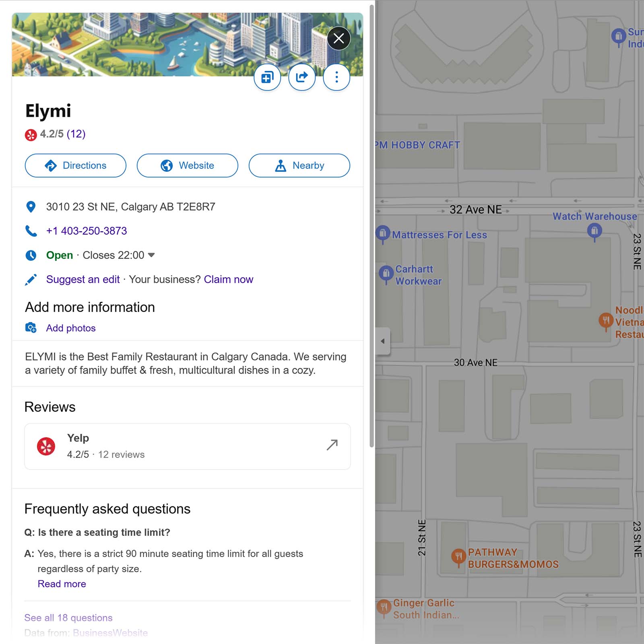Open the share icon for Elymi
644x644 pixels.
(301, 77)
